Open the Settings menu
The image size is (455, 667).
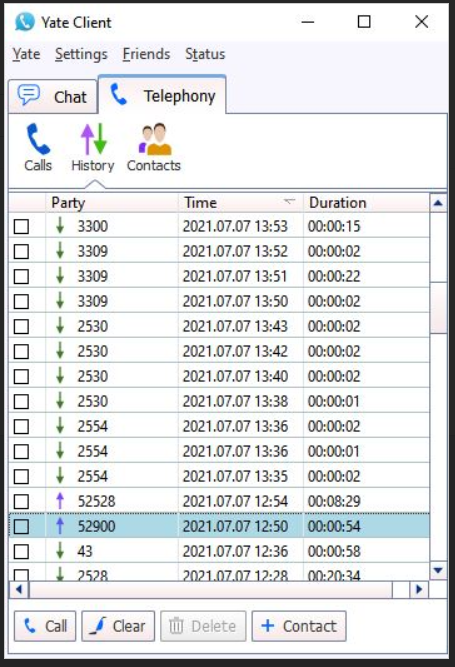(x=81, y=54)
